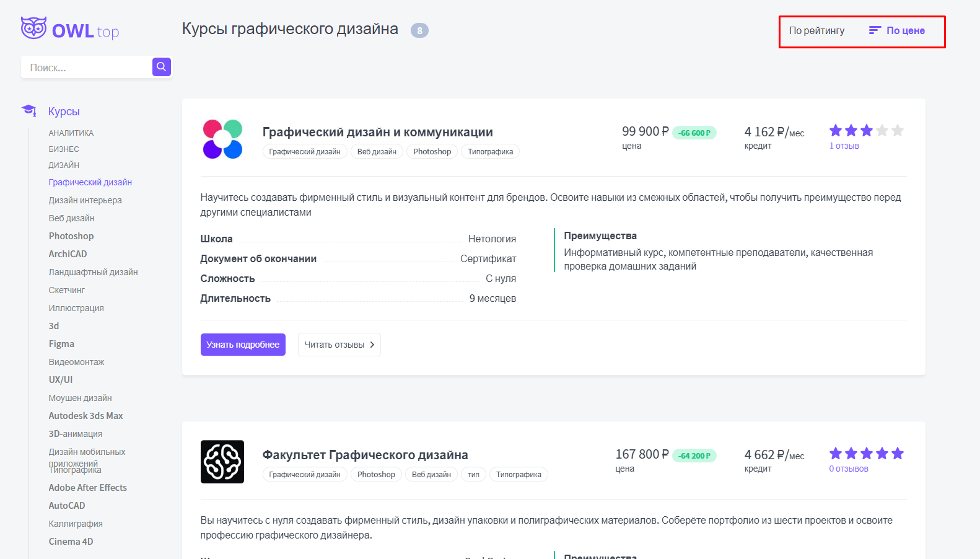Open the АНАЛИТИКА category
Viewport: 980px width, 559px height.
click(x=71, y=133)
